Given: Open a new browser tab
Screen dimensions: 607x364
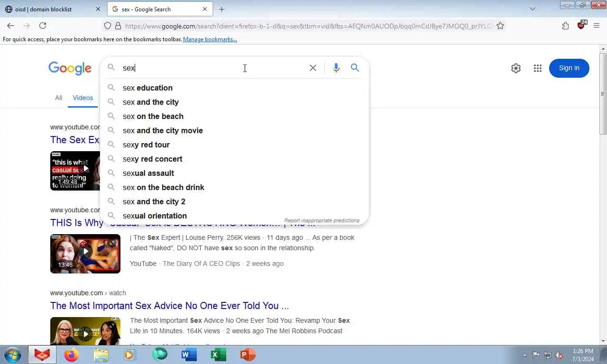Looking at the screenshot, I should click(x=221, y=9).
